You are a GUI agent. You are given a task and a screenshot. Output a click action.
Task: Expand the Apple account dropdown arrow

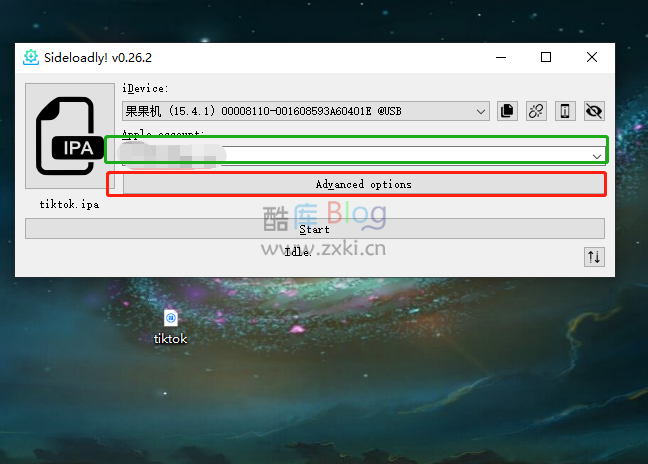click(x=597, y=156)
